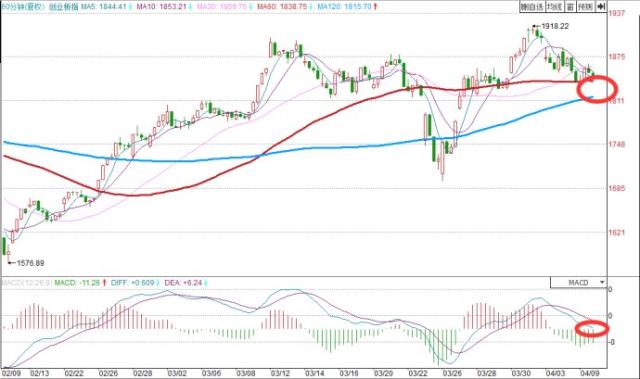The width and height of the screenshot is (640, 379).
Task: Click the 03/12 date on time axis
Action: click(280, 373)
